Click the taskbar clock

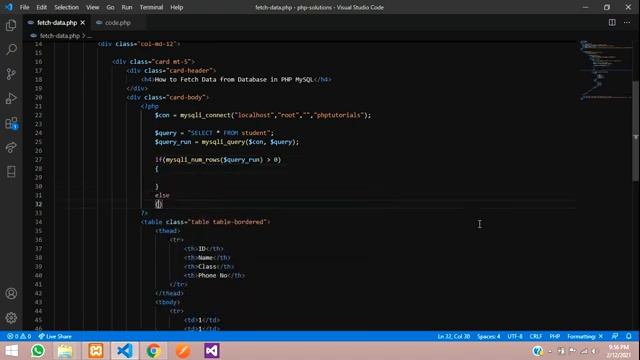[x=619, y=351]
